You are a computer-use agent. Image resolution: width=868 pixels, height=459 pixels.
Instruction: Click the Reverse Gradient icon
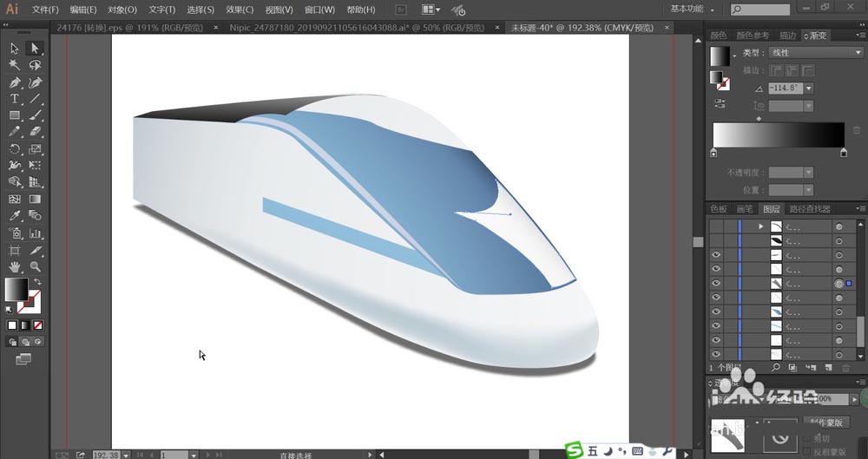pos(720,103)
